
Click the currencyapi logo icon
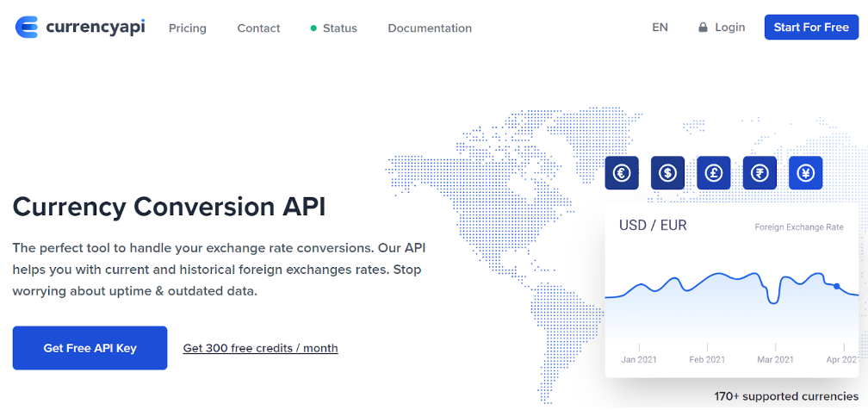point(27,28)
